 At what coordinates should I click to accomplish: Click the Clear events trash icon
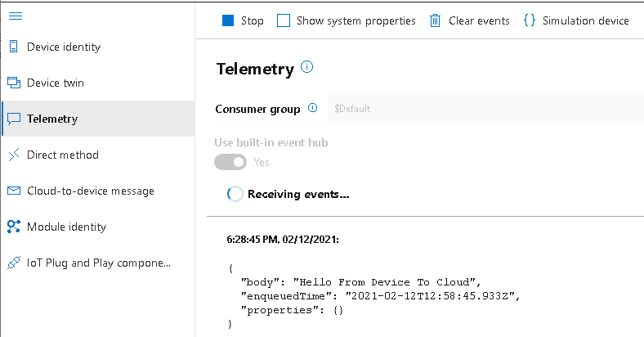[436, 20]
